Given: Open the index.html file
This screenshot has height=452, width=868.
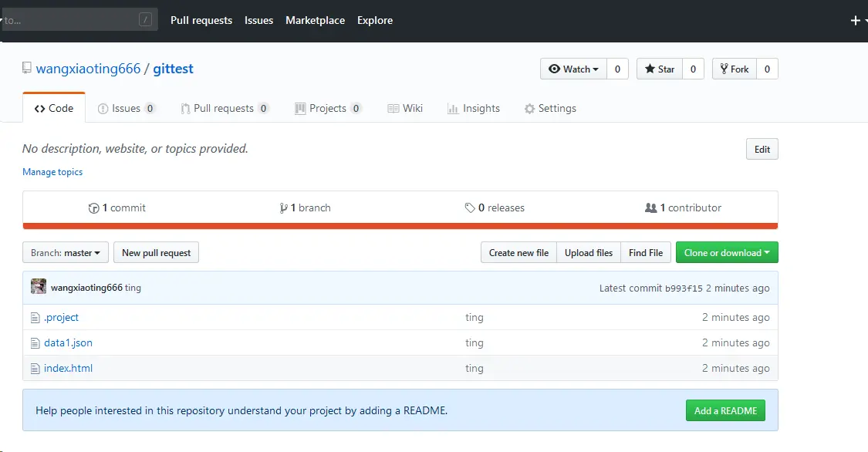Looking at the screenshot, I should [x=68, y=369].
